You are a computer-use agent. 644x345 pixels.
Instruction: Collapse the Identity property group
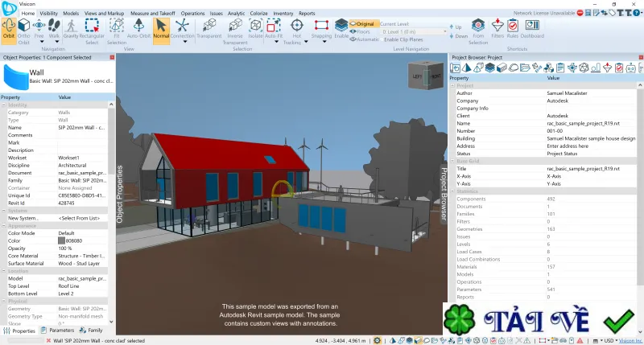4,105
